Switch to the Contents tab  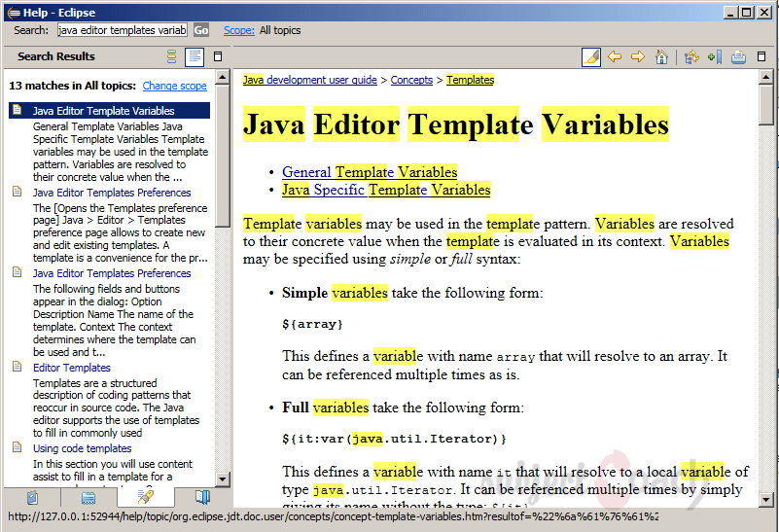coord(32,498)
